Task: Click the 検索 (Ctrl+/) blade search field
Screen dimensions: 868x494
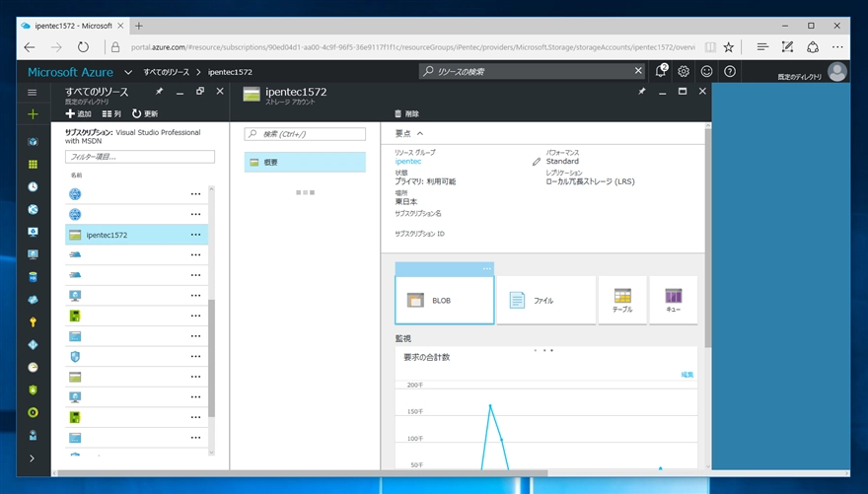Action: 305,134
